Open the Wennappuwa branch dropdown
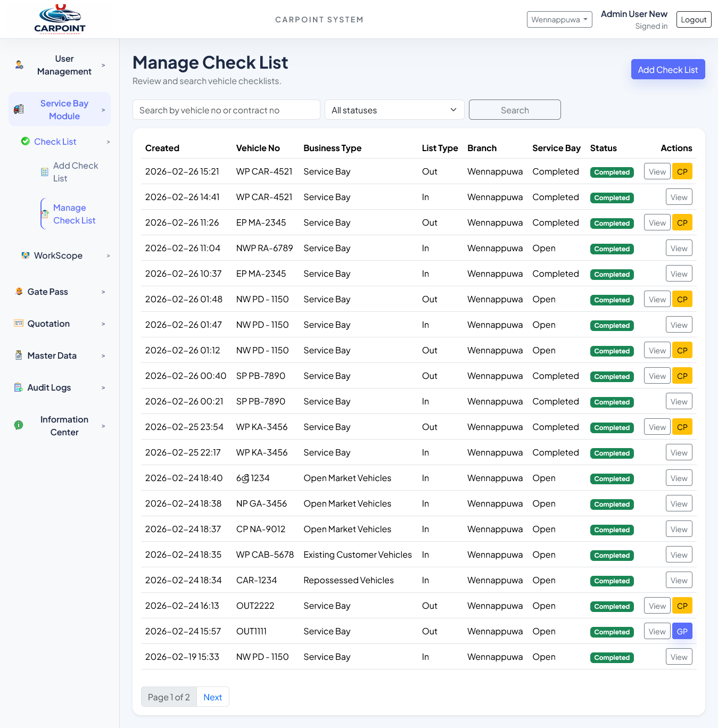This screenshot has height=728, width=718. pos(559,19)
